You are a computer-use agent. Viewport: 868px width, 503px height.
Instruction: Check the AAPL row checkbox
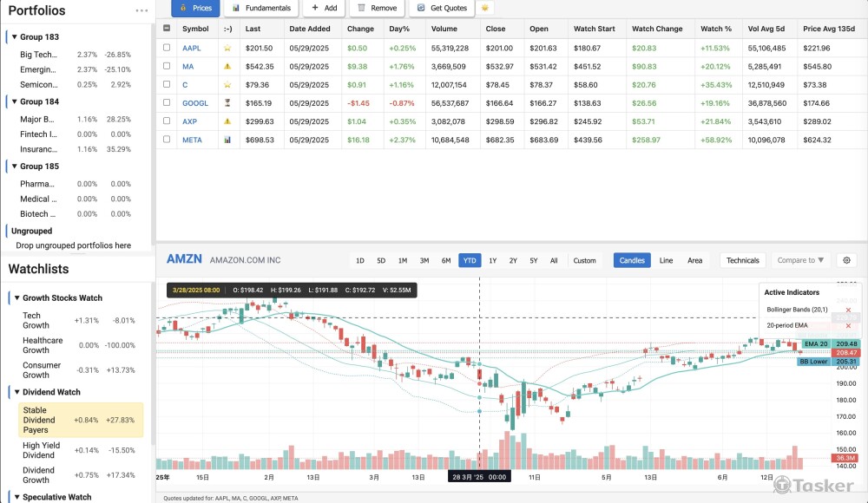(x=167, y=48)
